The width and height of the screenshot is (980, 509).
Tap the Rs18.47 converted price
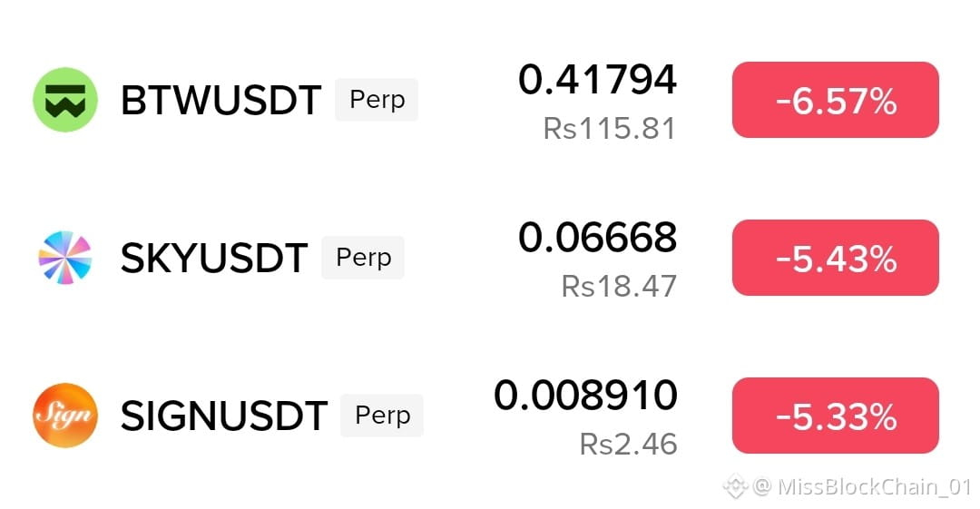619,287
